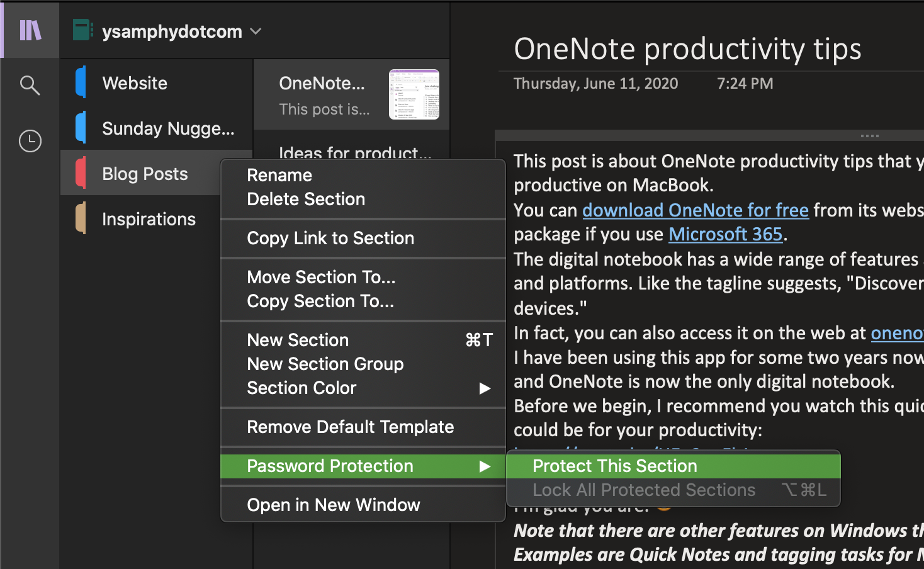
Task: Choose Copy Section To...
Action: [x=363, y=301]
